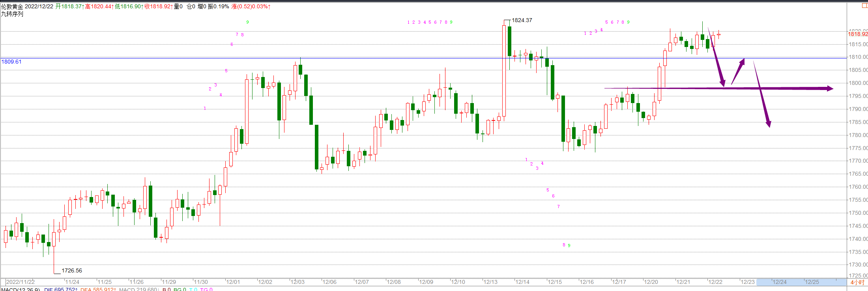The image size is (868, 291).
Task: Click the 1775.00 price axis label
Action: [858, 148]
